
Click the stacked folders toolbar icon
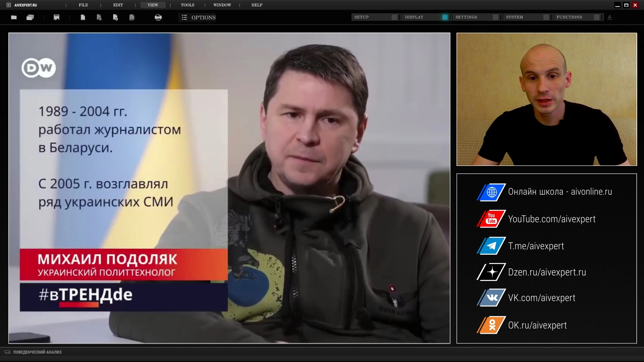[x=30, y=17]
